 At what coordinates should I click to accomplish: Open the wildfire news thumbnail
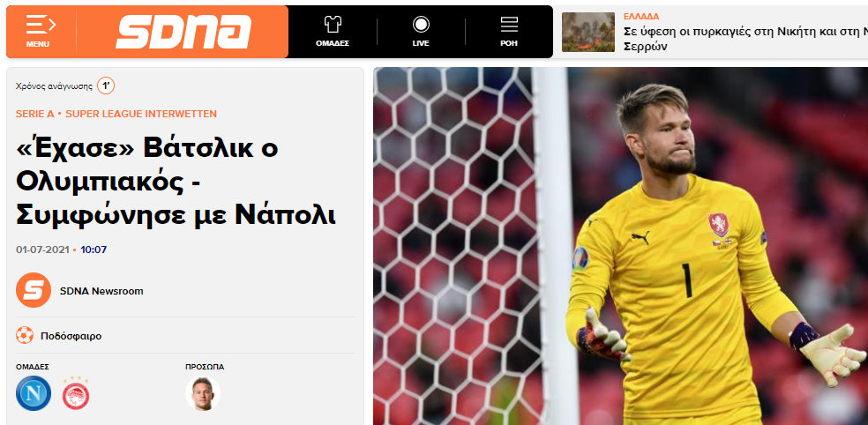pyautogui.click(x=587, y=32)
